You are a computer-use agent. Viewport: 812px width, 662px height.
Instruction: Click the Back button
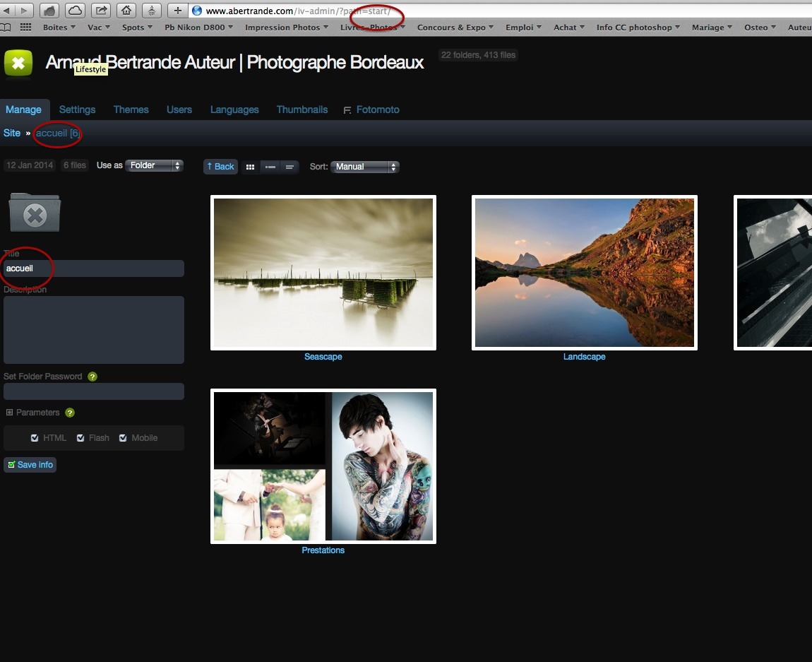tap(220, 167)
